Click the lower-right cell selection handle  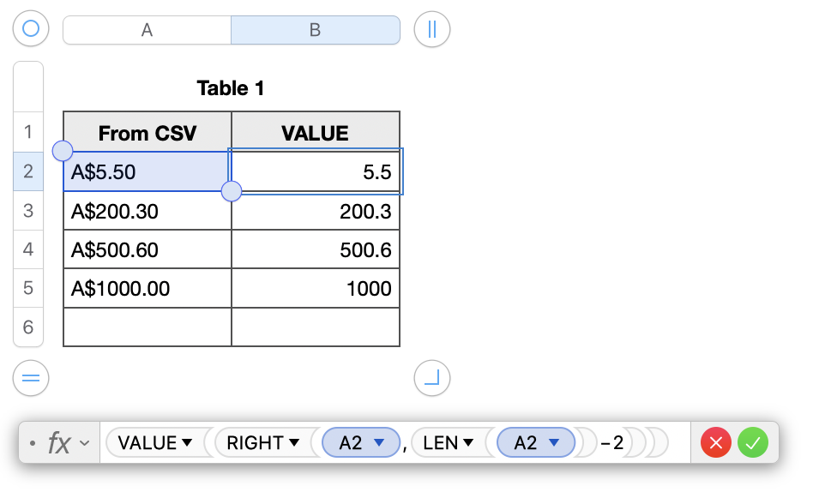coord(232,191)
